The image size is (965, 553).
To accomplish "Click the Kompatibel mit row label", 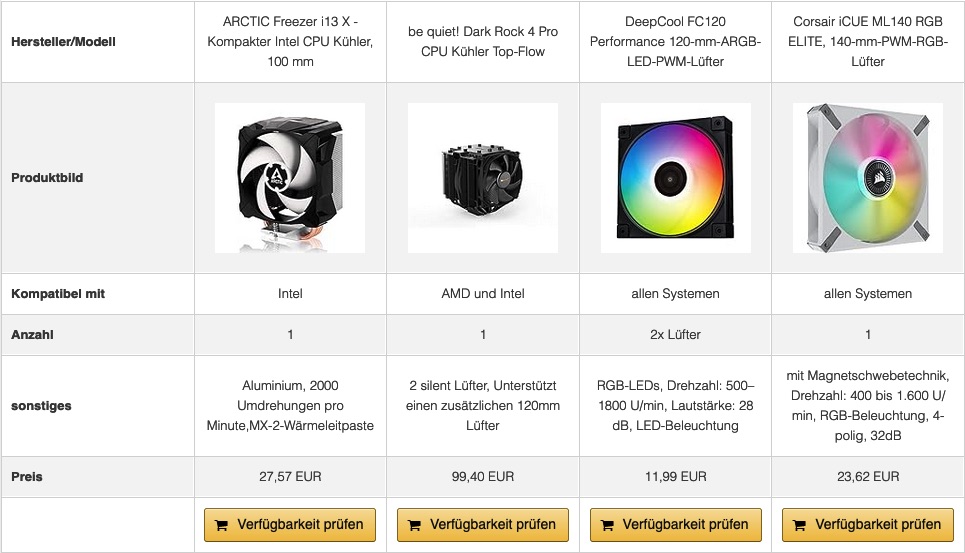I will coord(58,294).
